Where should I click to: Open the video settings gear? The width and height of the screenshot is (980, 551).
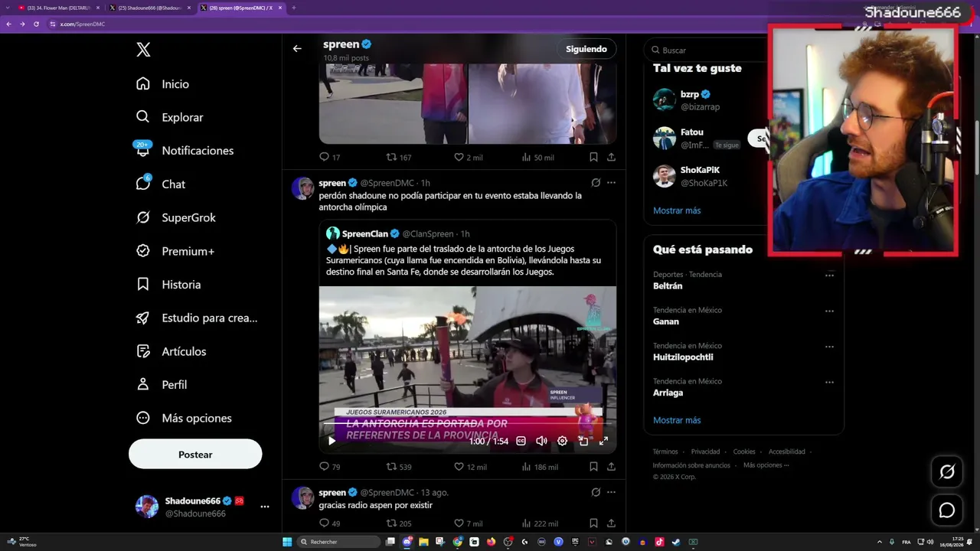click(562, 441)
